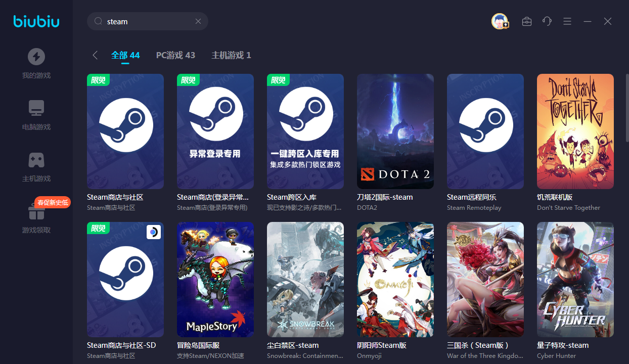Open the game gift claim icon
The width and height of the screenshot is (629, 364).
(36, 212)
